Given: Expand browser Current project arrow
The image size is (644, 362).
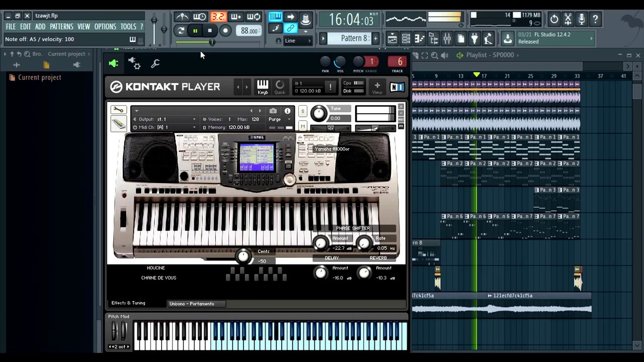Looking at the screenshot, I should tap(90, 54).
